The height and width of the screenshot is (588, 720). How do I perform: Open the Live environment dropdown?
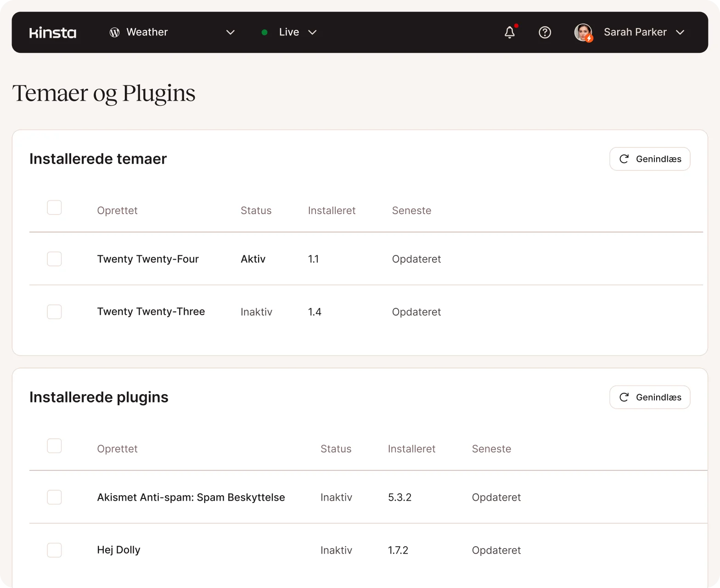pos(312,32)
